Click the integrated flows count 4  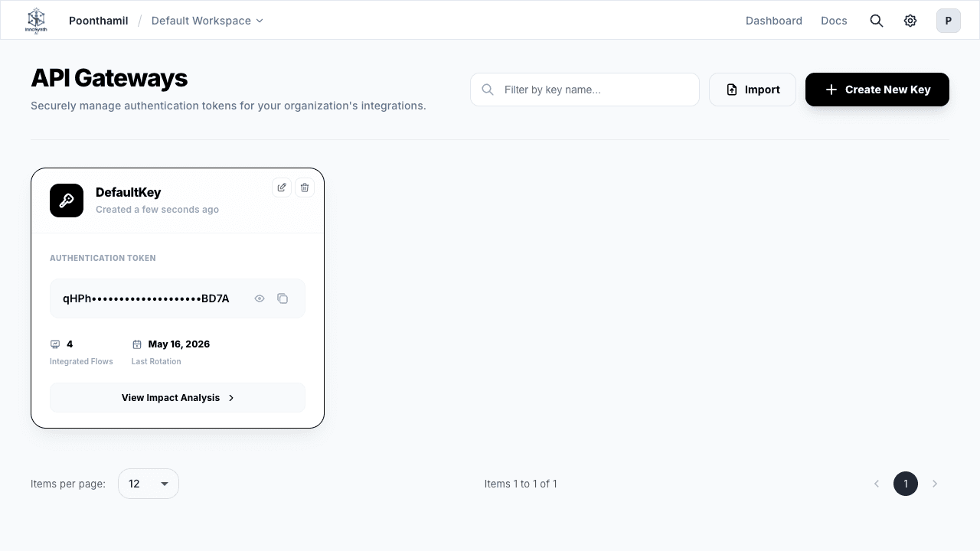pos(70,344)
